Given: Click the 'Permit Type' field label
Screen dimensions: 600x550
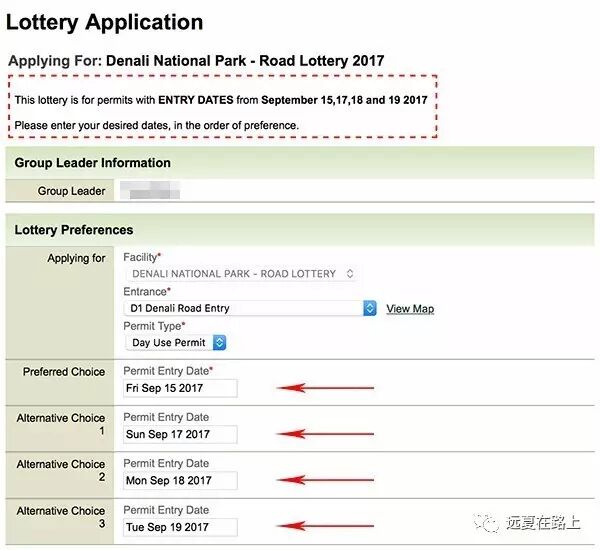Looking at the screenshot, I should (154, 326).
